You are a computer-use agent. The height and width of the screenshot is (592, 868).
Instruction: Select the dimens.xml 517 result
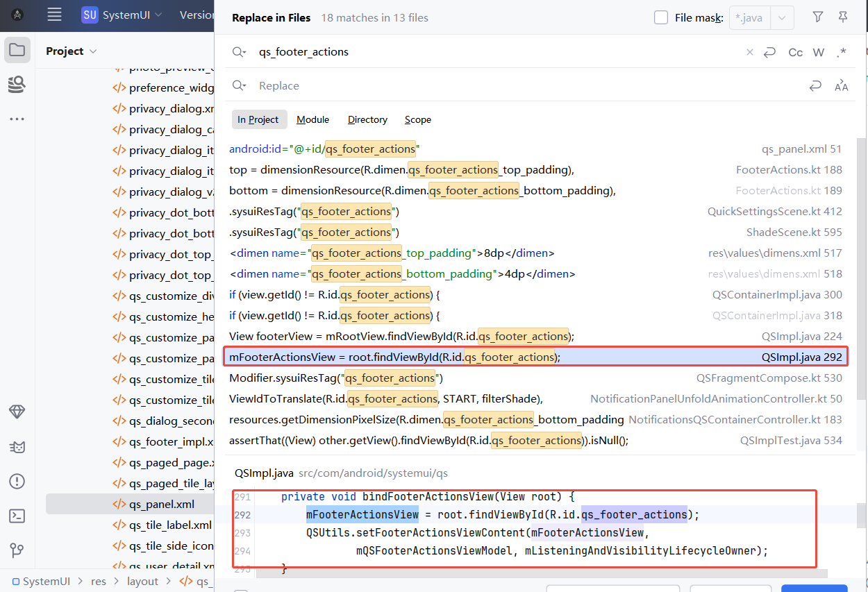coord(535,253)
